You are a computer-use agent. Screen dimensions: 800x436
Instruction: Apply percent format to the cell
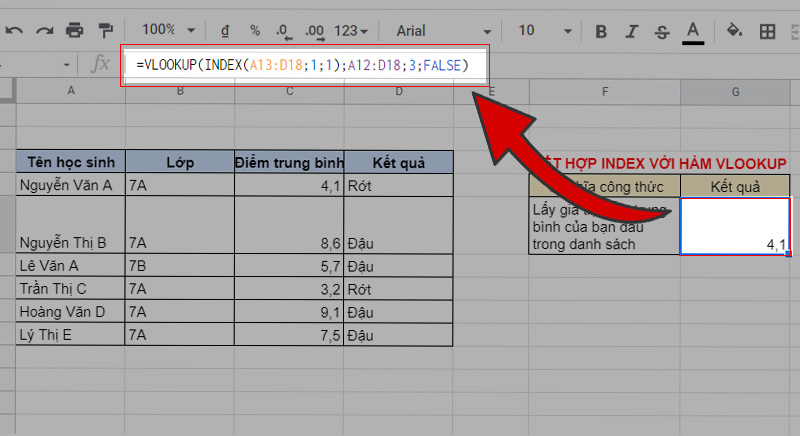click(254, 31)
